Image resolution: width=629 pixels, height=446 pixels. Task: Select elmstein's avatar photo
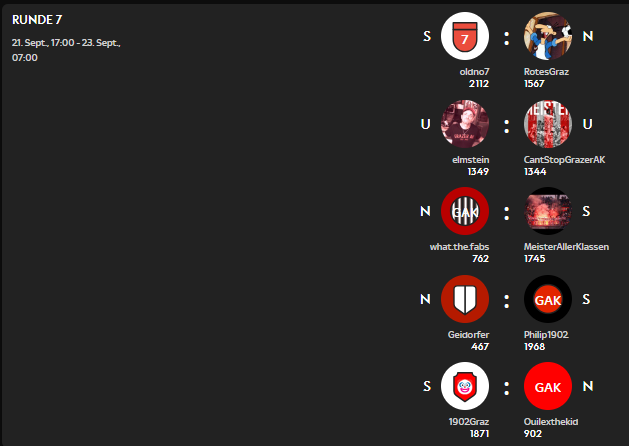[x=465, y=125]
